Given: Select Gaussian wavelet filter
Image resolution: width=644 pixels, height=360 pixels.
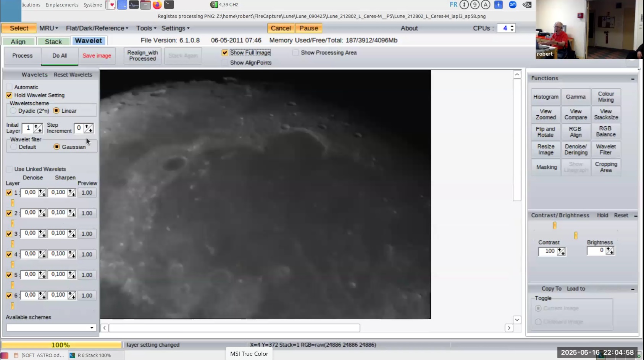Looking at the screenshot, I should coord(57,147).
